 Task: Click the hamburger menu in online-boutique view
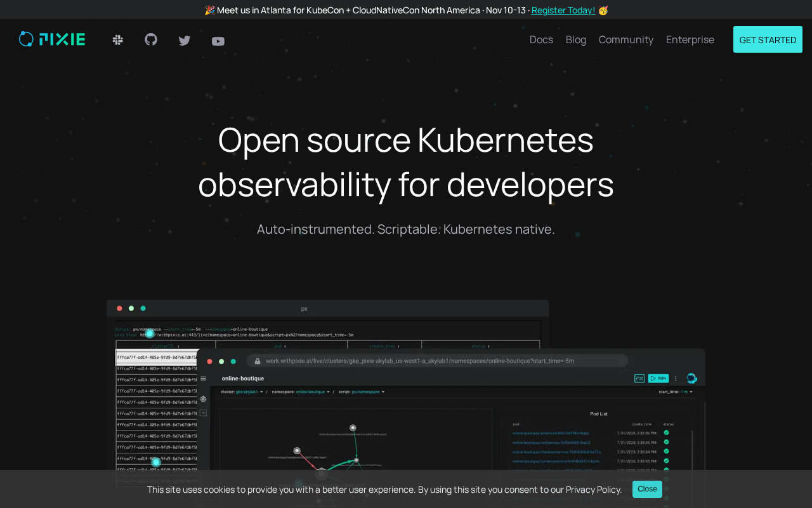pyautogui.click(x=203, y=378)
